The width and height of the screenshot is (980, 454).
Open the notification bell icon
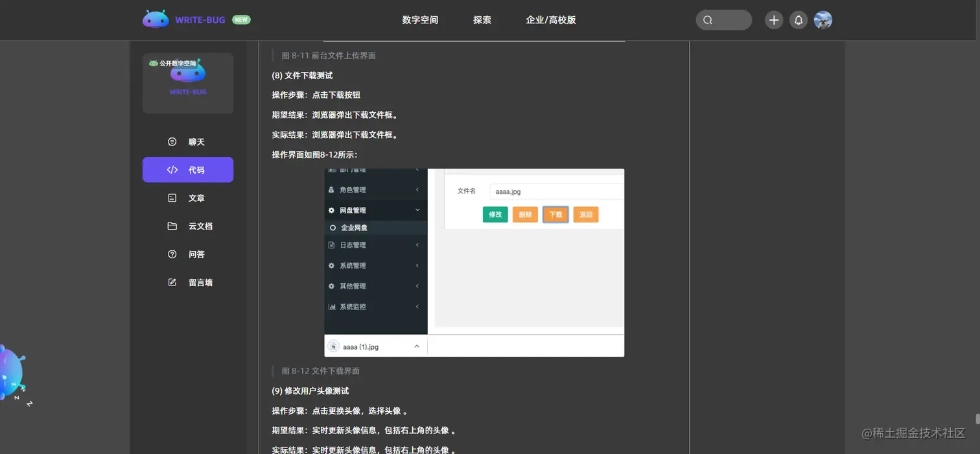798,19
